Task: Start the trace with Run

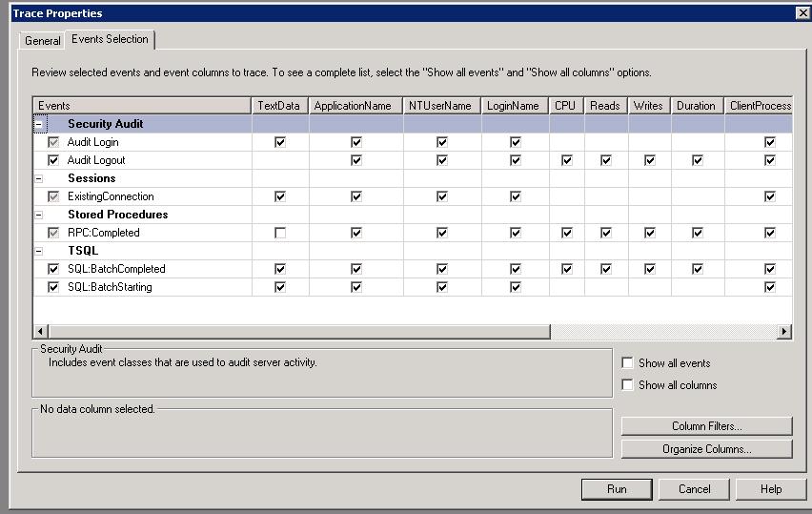Action: point(617,489)
